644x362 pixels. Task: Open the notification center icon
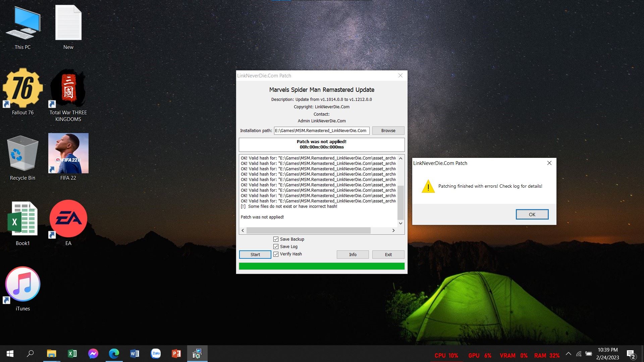point(631,354)
